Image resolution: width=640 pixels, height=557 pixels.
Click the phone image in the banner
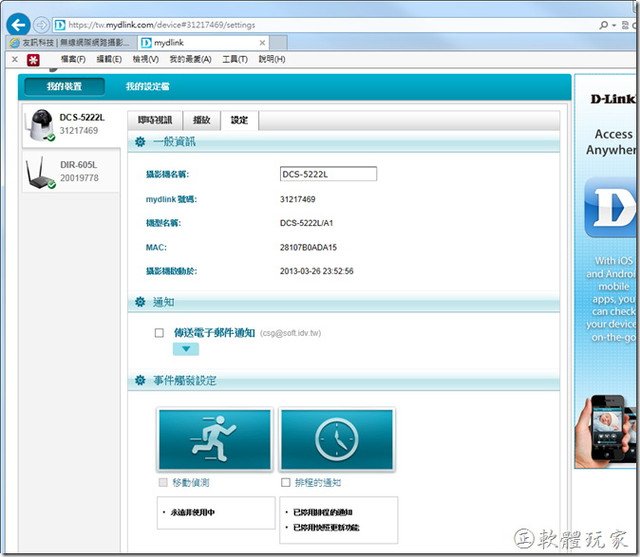tap(606, 432)
